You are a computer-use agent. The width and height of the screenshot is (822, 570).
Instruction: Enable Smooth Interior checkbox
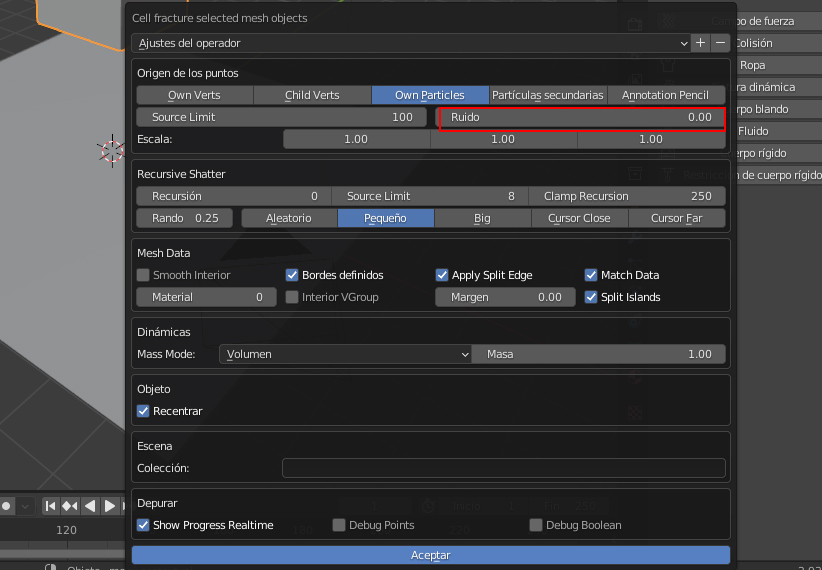[143, 275]
